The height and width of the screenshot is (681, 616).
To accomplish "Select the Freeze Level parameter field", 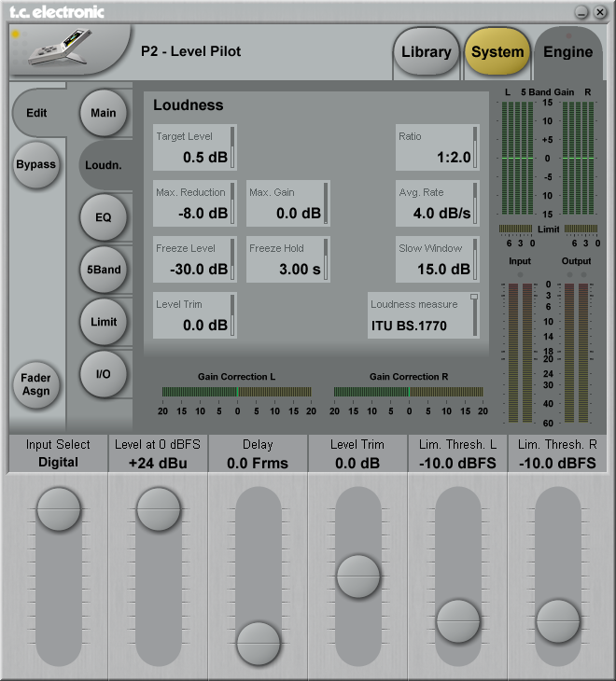I will [x=195, y=259].
